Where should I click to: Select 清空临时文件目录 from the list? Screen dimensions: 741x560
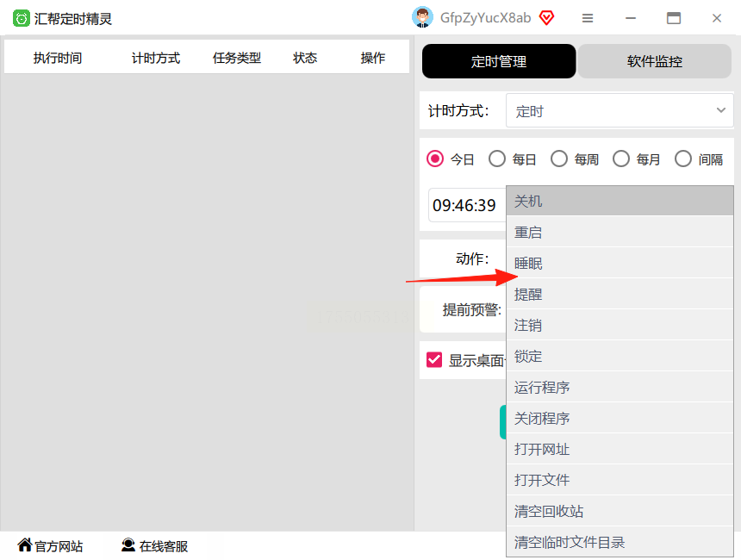click(620, 542)
